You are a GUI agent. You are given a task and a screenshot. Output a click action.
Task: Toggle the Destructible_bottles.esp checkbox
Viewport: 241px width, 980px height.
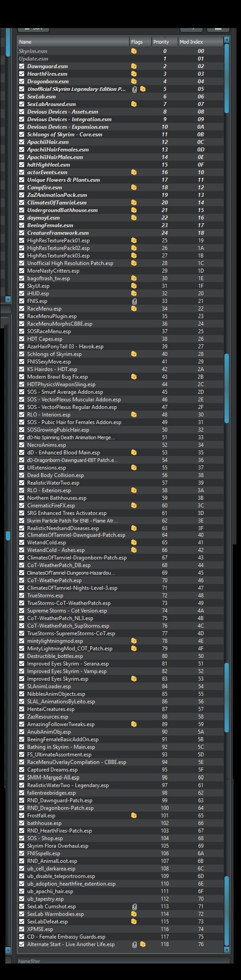click(x=22, y=656)
